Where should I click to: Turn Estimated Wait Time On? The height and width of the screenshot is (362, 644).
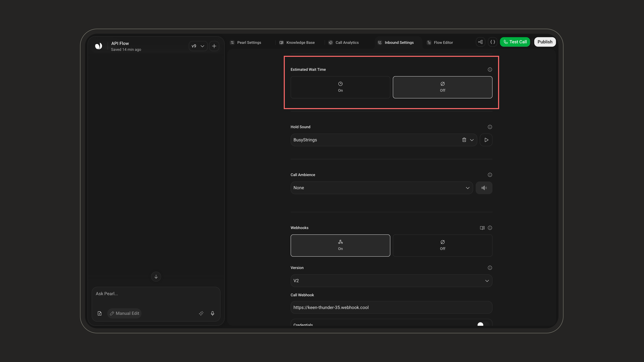340,87
